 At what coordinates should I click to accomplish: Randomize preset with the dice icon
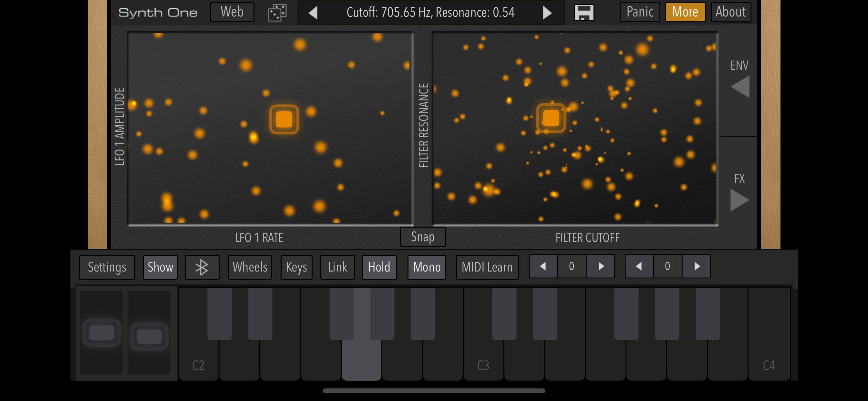pyautogui.click(x=277, y=13)
